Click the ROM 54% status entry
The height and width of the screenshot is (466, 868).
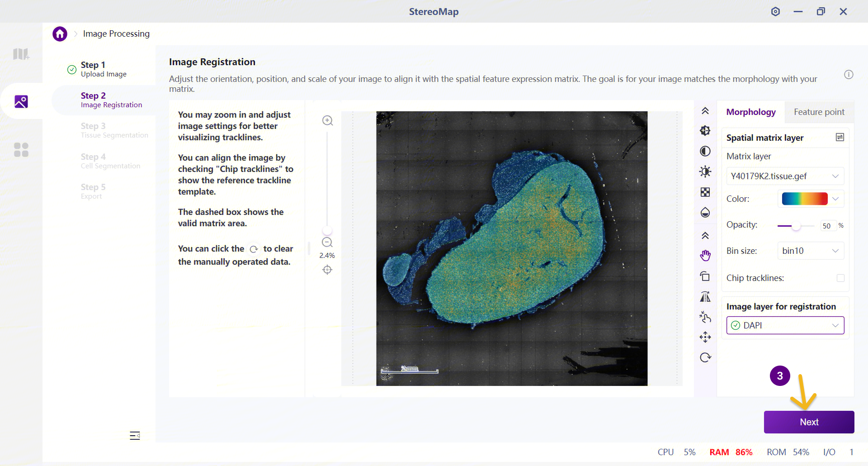tap(788, 452)
